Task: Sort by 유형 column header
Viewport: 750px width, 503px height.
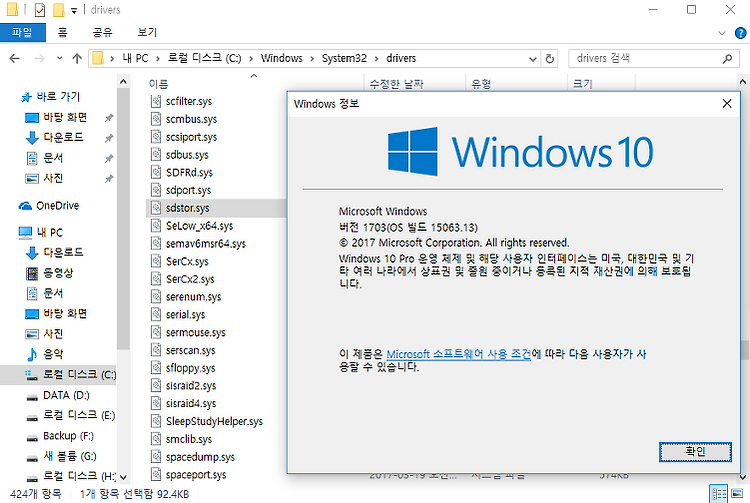Action: [x=481, y=84]
